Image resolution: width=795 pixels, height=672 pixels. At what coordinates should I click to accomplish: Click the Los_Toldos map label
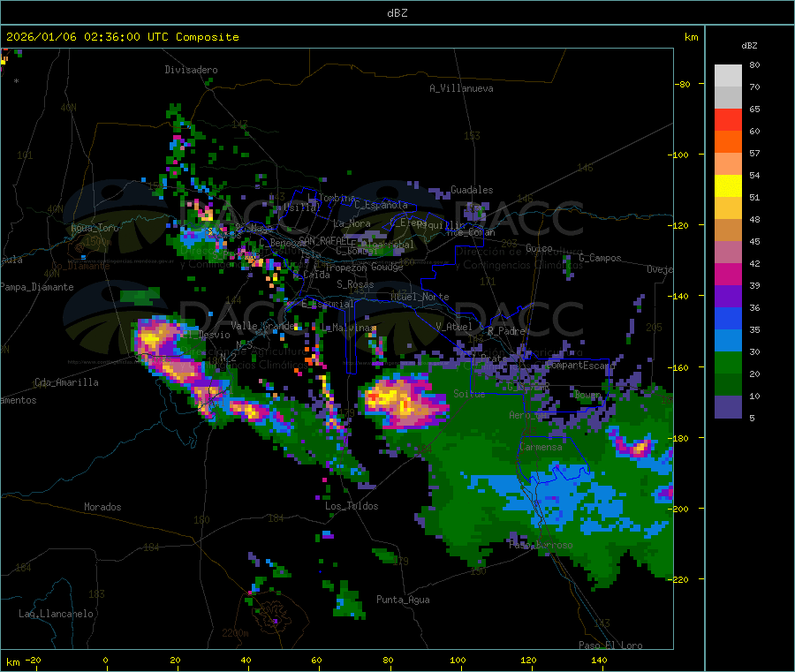pyautogui.click(x=352, y=506)
